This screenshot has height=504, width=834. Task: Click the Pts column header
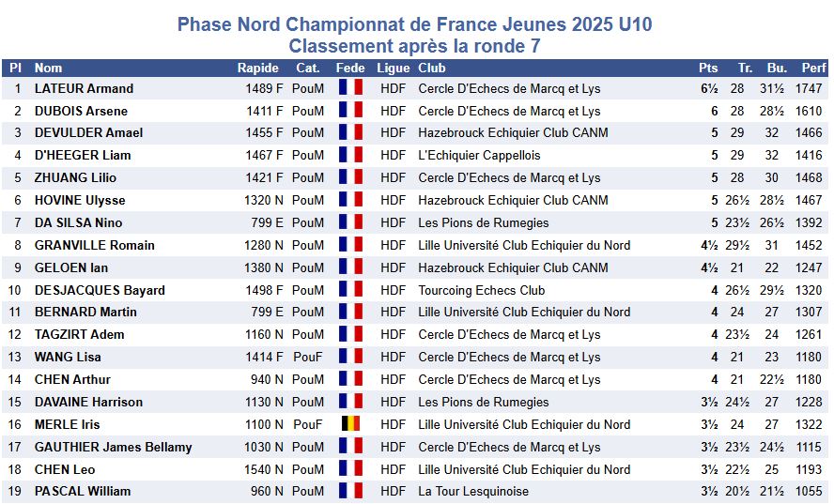click(708, 68)
